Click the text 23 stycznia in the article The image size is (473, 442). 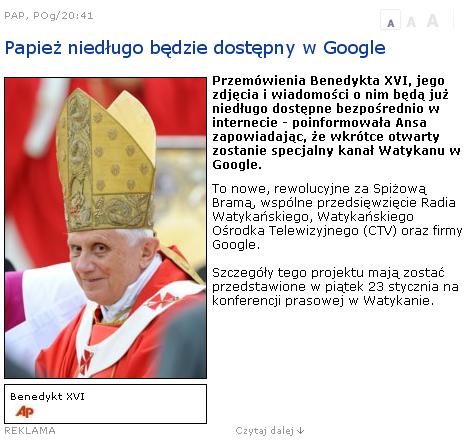point(404,287)
